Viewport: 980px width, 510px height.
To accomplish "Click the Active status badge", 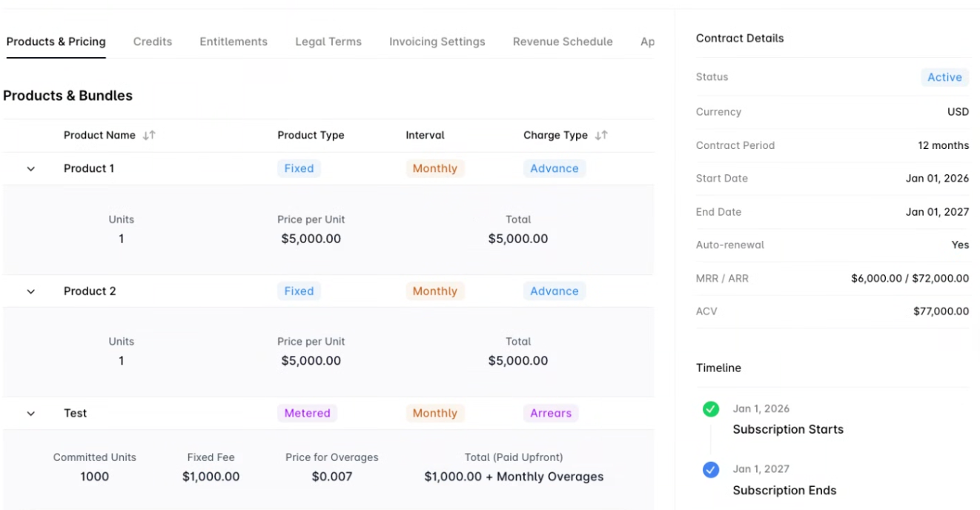I will [944, 77].
